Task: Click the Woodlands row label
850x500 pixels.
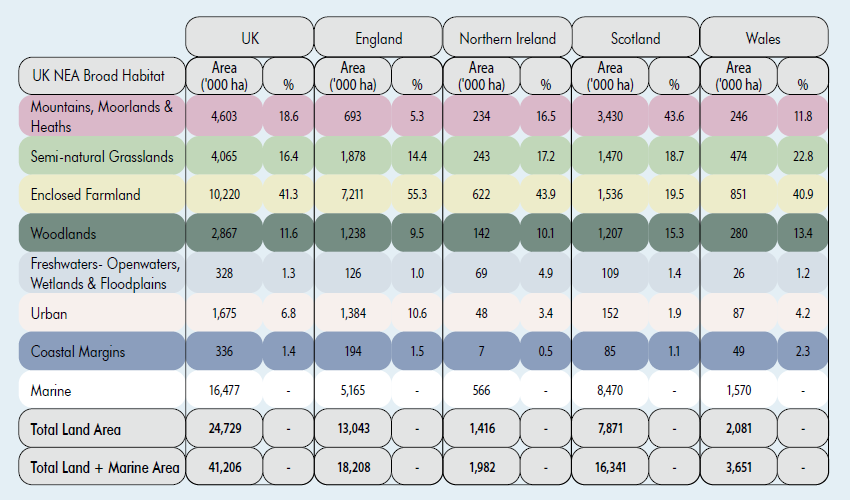Action: point(62,233)
